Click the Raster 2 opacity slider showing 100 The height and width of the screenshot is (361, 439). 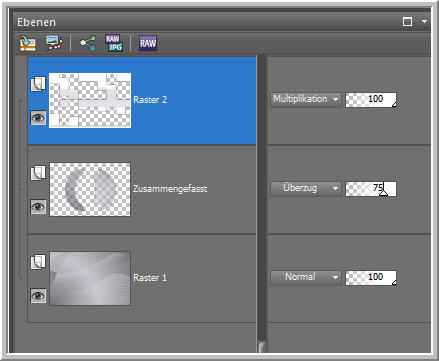pyautogui.click(x=371, y=100)
